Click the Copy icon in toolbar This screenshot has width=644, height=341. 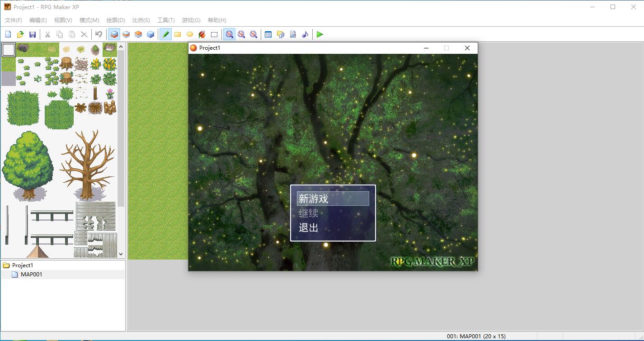60,34
